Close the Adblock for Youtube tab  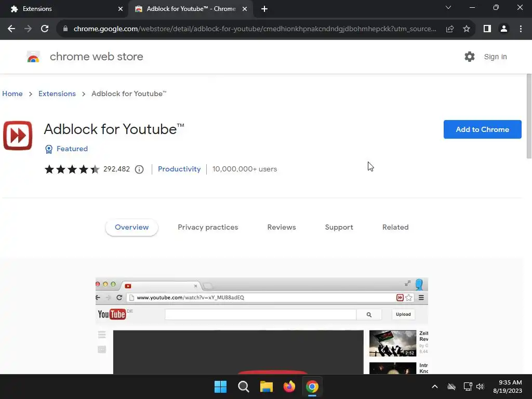245,9
